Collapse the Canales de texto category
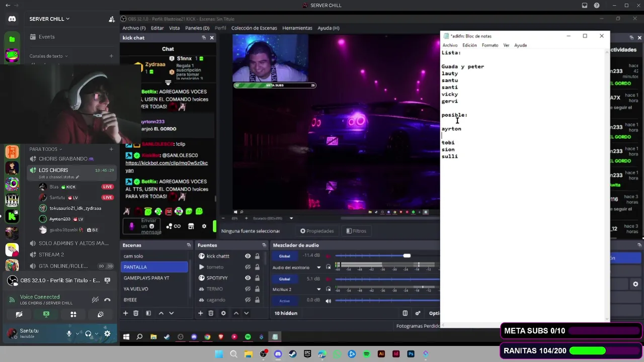Screen dimensions: 644x362 (48, 56)
